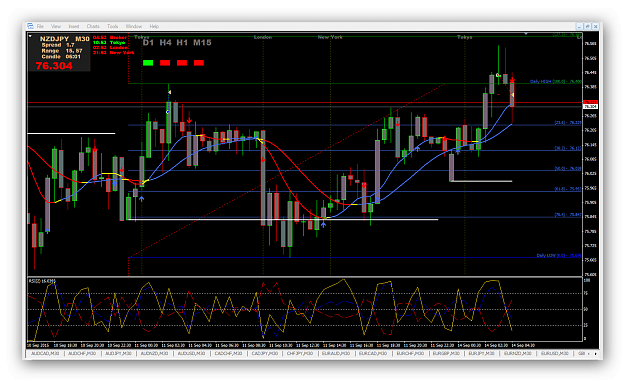Click the MetaTrader application icon in menu bar

pyautogui.click(x=30, y=26)
